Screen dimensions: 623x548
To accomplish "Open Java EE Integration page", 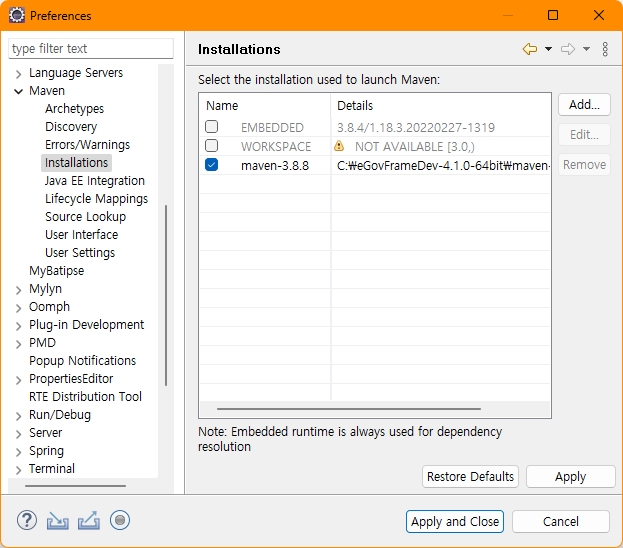I will pos(95,180).
